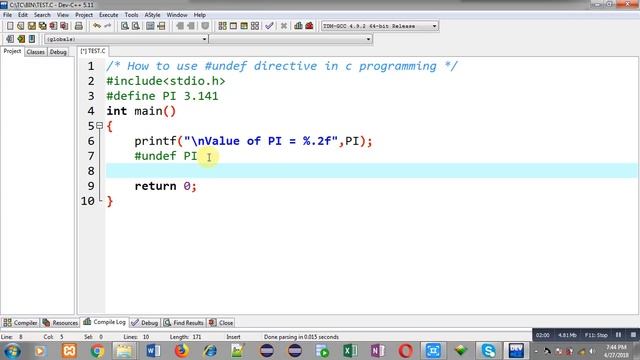Switch to the Debug sidebar tab

[58, 52]
